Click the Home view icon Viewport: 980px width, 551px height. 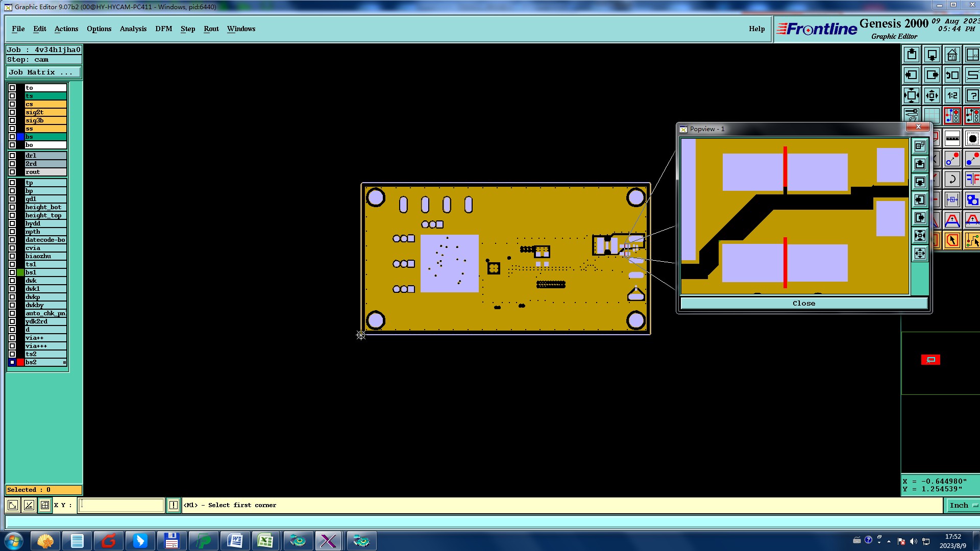click(x=952, y=55)
